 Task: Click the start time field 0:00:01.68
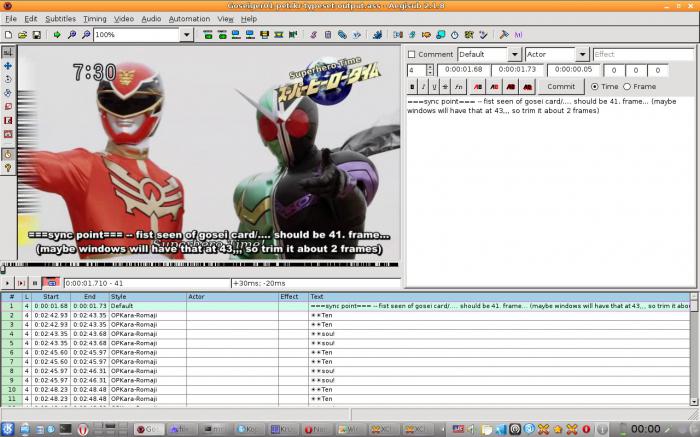pos(463,70)
